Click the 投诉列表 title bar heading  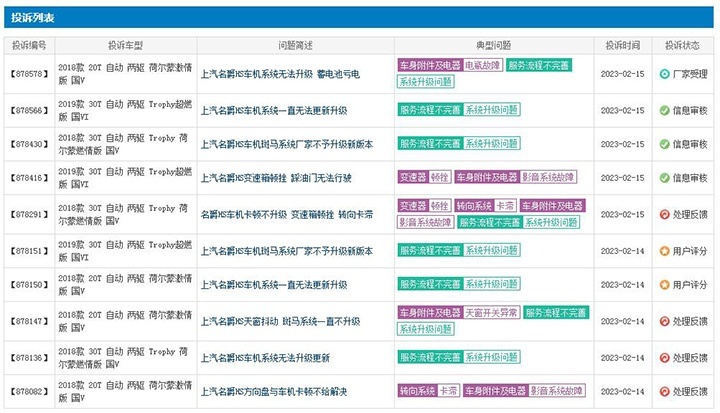pyautogui.click(x=33, y=18)
